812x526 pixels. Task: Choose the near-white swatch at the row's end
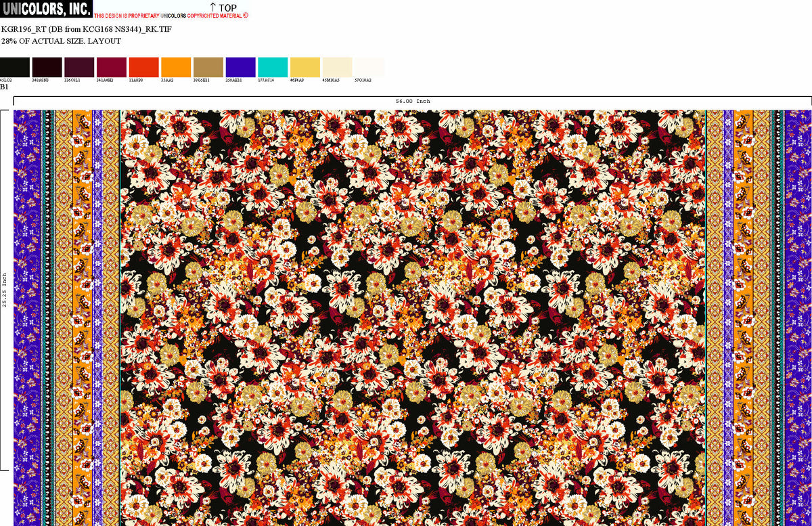coord(369,67)
